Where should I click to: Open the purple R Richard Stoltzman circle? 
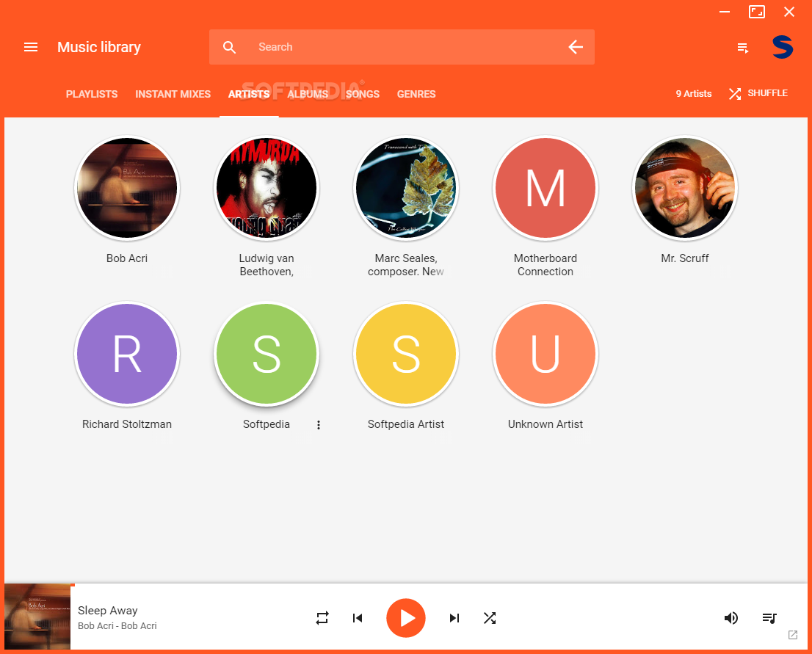(127, 354)
